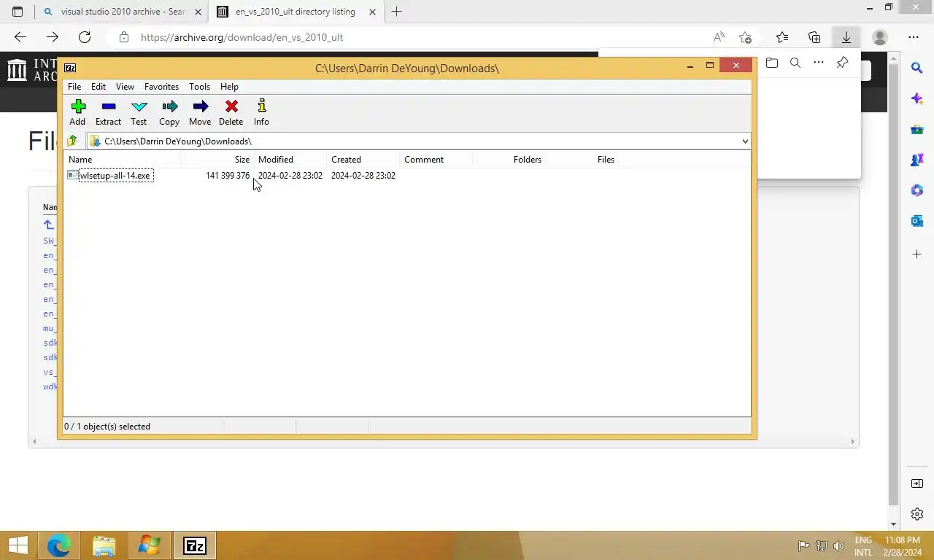Open the downloads folder icon in flyout
934x560 pixels.
pos(772,63)
